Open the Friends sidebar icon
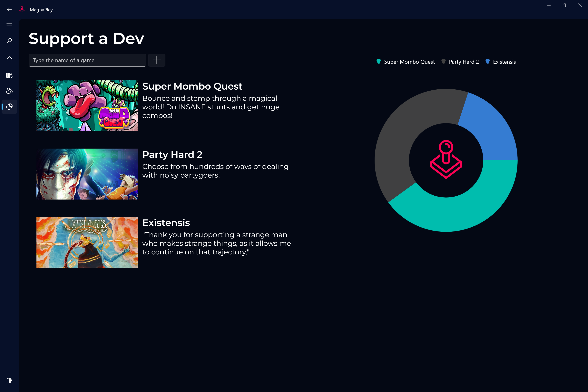This screenshot has height=392, width=588. tap(9, 91)
